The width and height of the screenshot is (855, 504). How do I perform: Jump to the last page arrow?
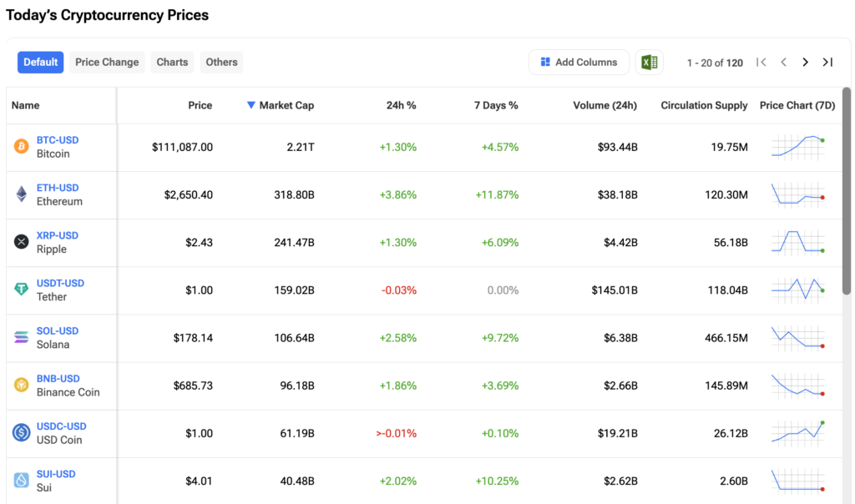tap(827, 62)
